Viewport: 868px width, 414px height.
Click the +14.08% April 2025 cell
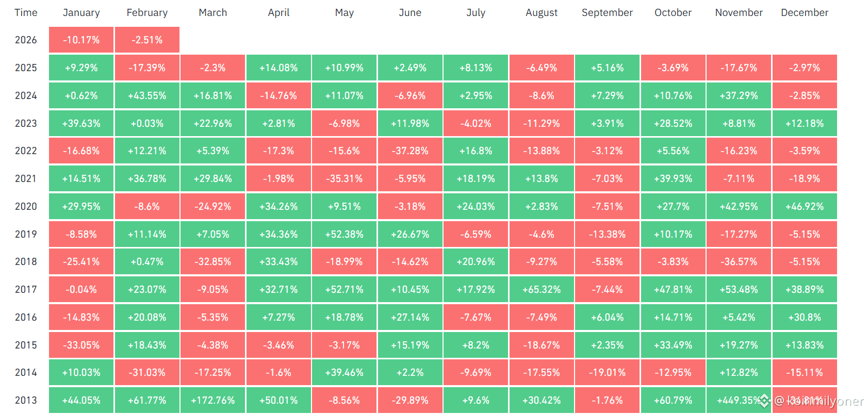tap(279, 68)
